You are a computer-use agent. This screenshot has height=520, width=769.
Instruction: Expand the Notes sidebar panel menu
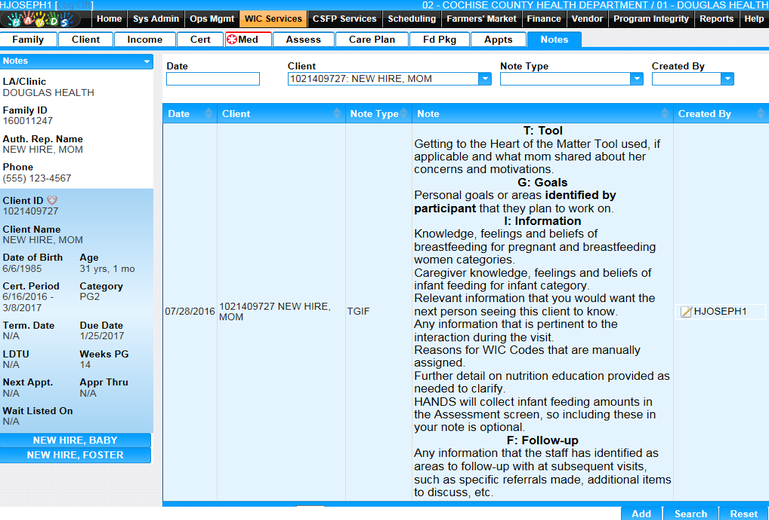point(147,61)
